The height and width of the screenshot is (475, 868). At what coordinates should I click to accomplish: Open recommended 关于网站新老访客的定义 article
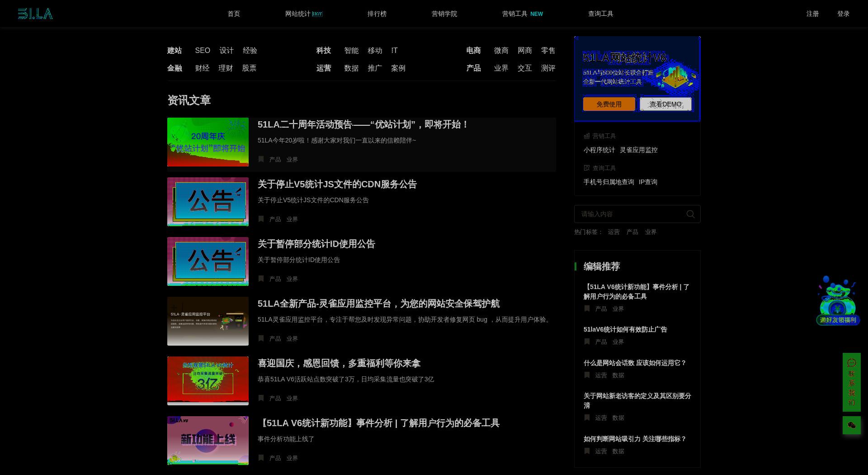point(637,400)
